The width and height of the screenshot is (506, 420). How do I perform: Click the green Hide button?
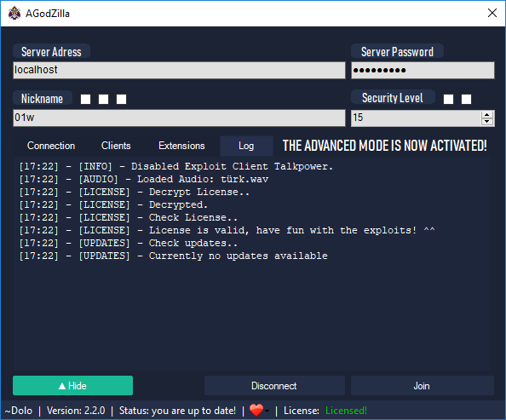[73, 385]
